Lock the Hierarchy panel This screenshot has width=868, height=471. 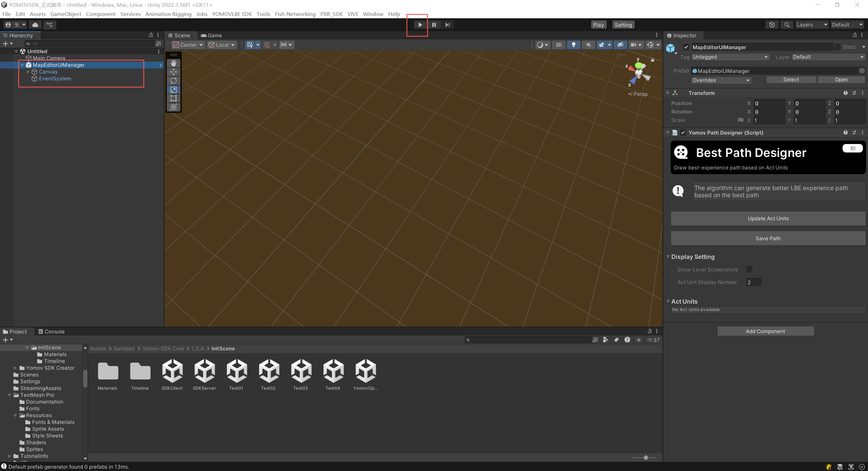[151, 35]
